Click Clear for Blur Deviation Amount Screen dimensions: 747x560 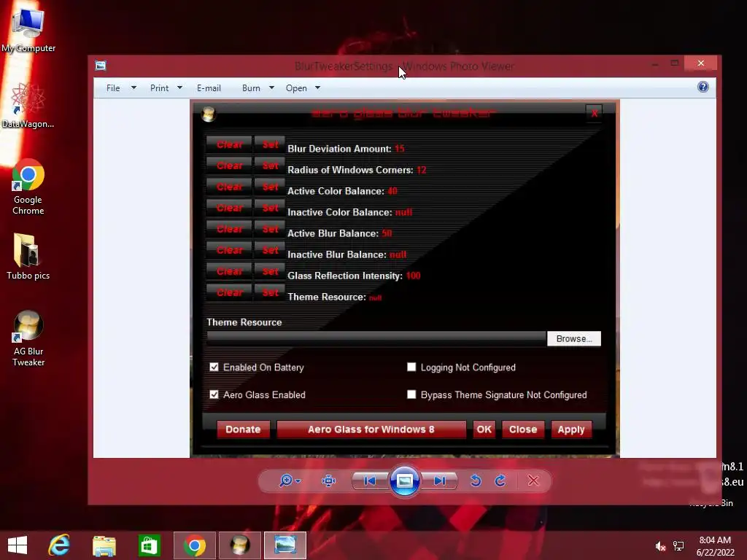click(x=229, y=144)
